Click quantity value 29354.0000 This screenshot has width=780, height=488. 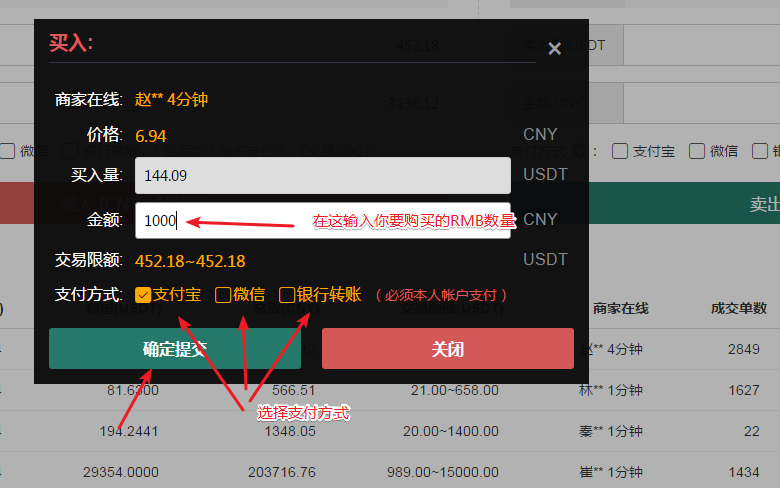(121, 472)
